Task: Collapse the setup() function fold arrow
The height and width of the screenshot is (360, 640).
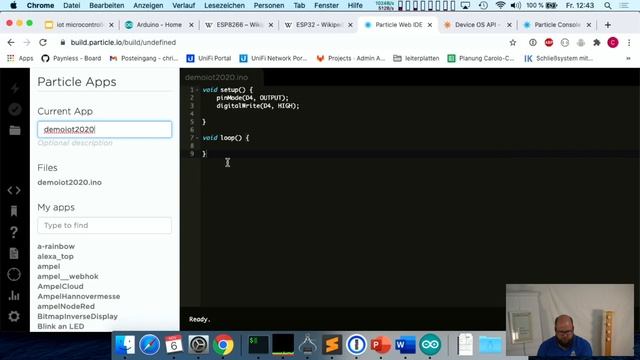Action: pyautogui.click(x=197, y=90)
